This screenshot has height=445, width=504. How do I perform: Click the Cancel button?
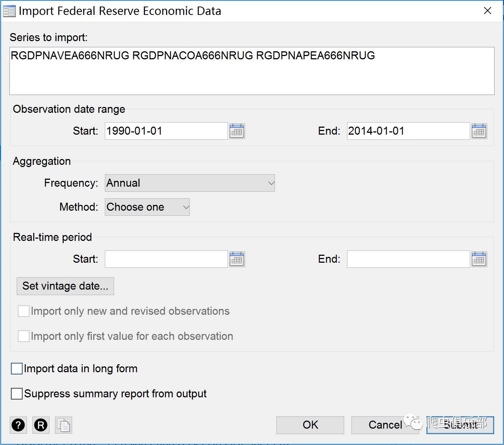click(385, 425)
